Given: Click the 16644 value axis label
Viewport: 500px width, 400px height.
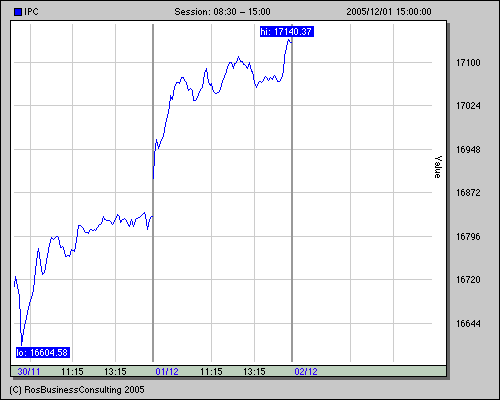Looking at the screenshot, I should click(x=468, y=323).
